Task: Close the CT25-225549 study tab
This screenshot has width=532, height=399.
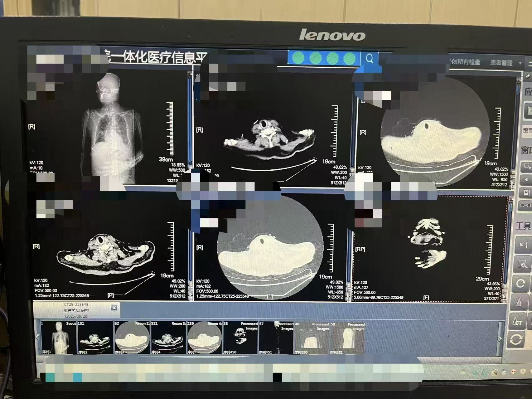Action: pos(114,308)
